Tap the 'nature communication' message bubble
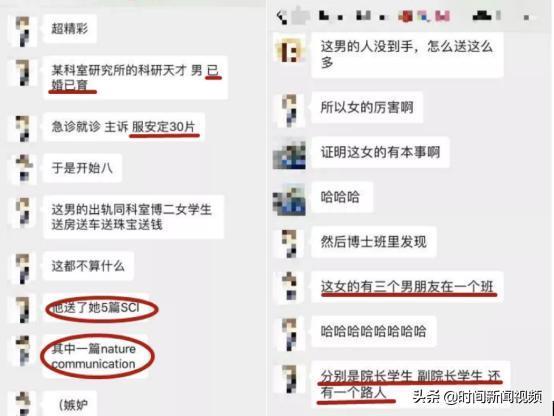Image resolution: width=554 pixels, height=416 pixels. [96, 356]
